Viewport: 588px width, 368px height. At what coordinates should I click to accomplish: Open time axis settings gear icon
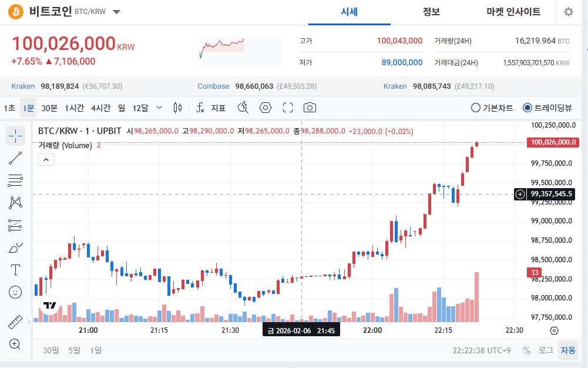coord(554,330)
